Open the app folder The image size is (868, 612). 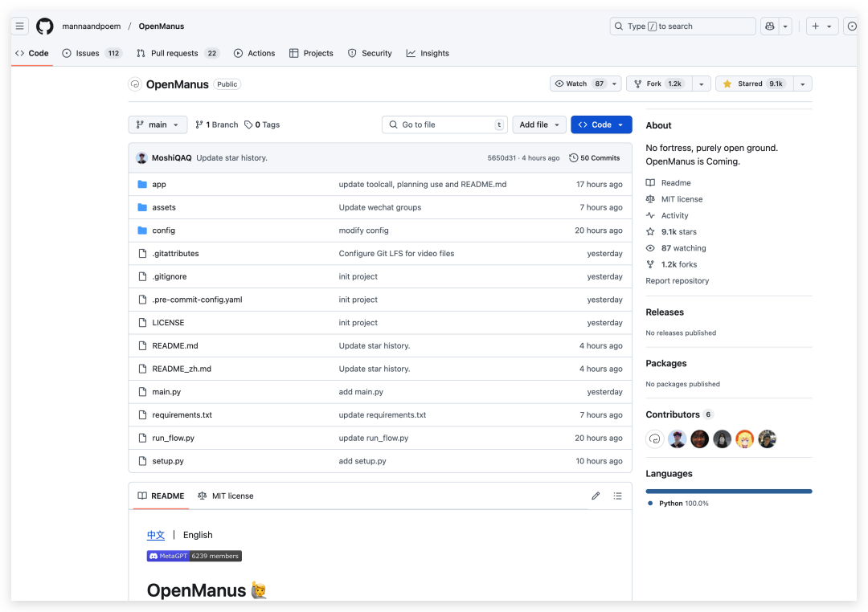159,185
